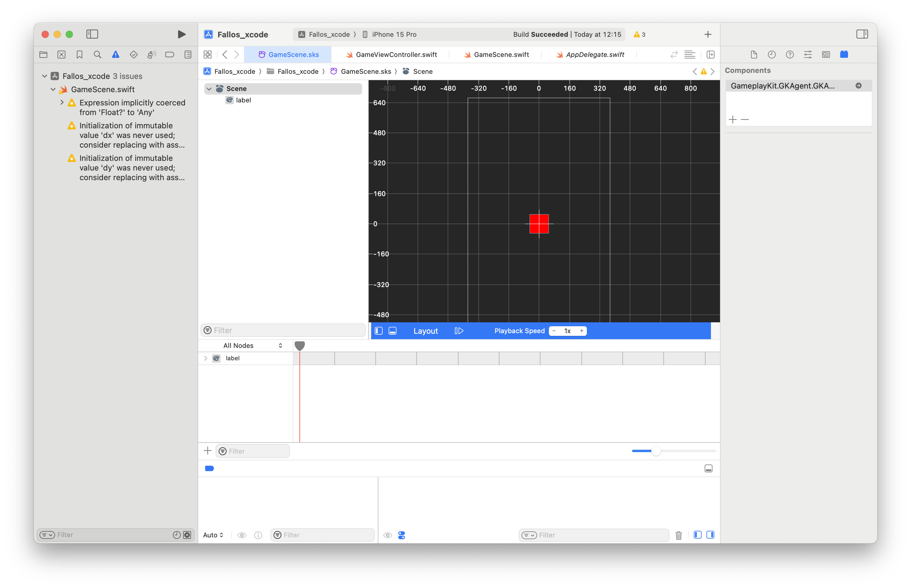The width and height of the screenshot is (911, 588).
Task: Open the File inspector
Action: [754, 55]
